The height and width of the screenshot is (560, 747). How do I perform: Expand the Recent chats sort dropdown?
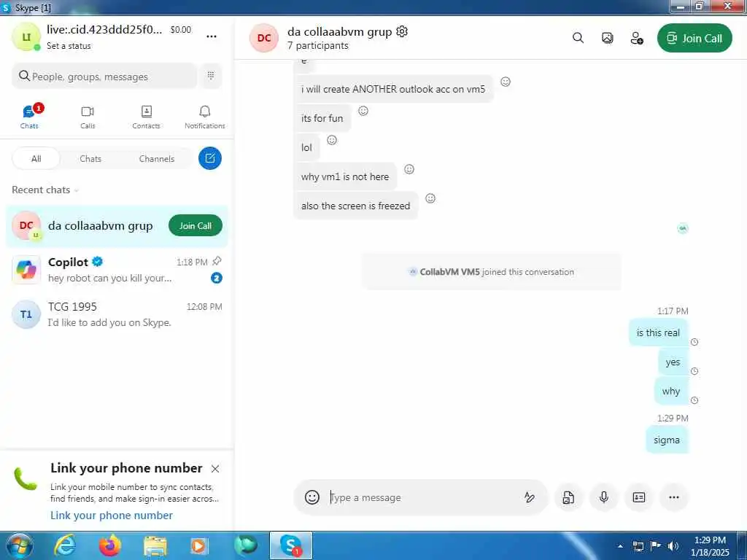tap(45, 190)
